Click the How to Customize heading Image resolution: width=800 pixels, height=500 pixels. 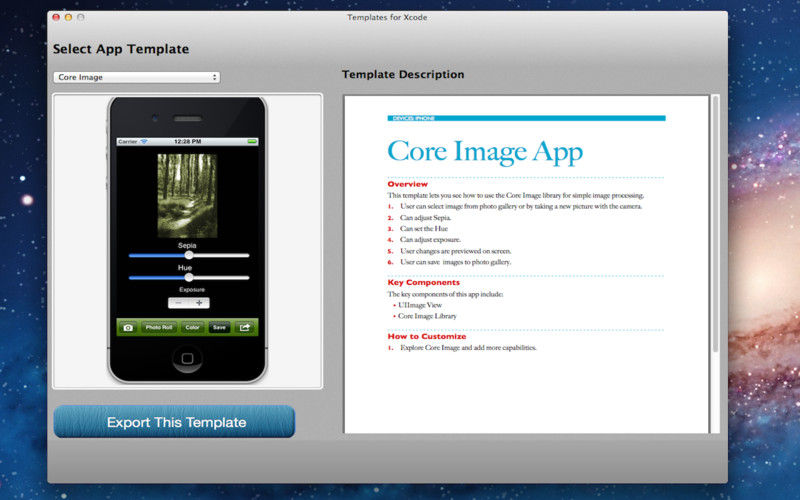pyautogui.click(x=427, y=336)
